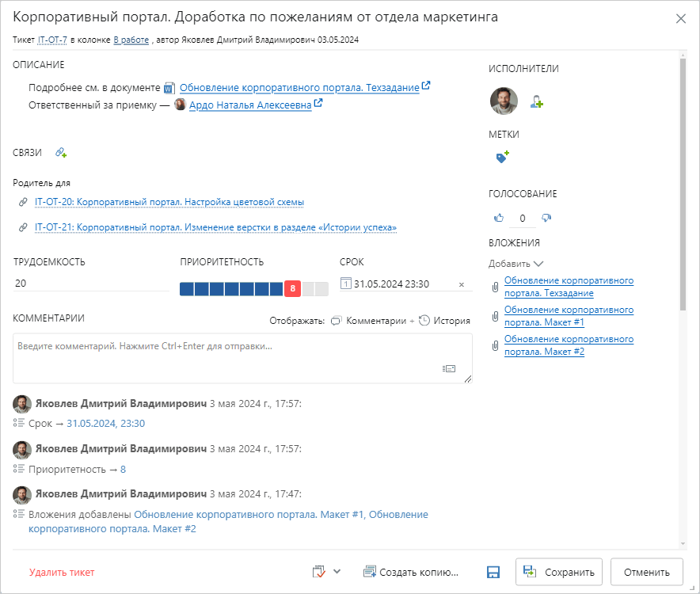Click the message template icon in comment box
The image size is (700, 594).
pyautogui.click(x=449, y=368)
